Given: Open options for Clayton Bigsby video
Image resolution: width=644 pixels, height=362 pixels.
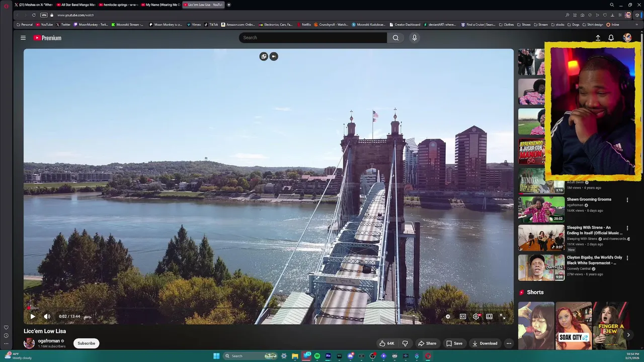Looking at the screenshot, I should pos(627,258).
